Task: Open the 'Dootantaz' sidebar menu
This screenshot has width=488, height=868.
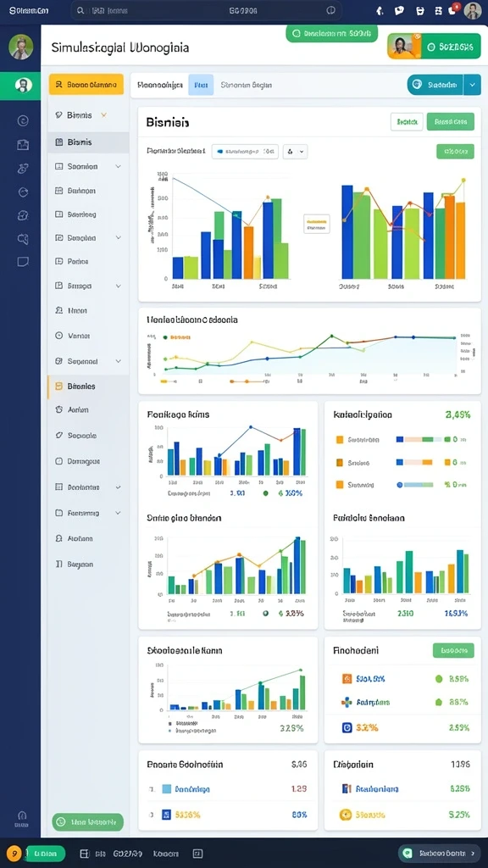Action: pyautogui.click(x=88, y=487)
